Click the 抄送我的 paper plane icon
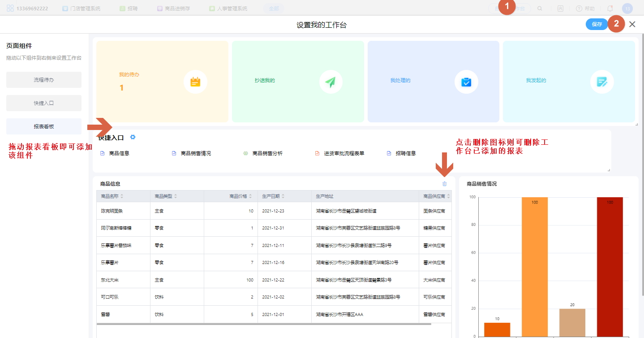This screenshot has height=338, width=644. (331, 82)
